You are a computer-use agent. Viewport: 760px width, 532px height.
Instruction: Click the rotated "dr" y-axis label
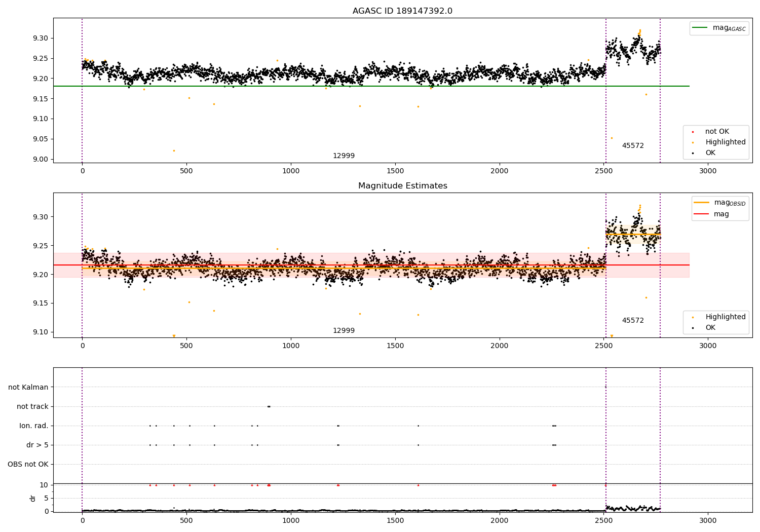pyautogui.click(x=33, y=498)
